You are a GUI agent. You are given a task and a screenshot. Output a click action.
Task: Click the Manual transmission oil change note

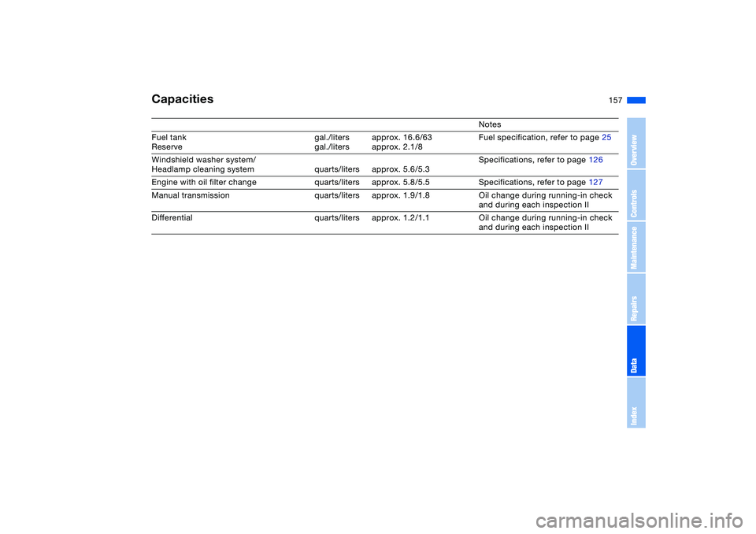coord(545,200)
